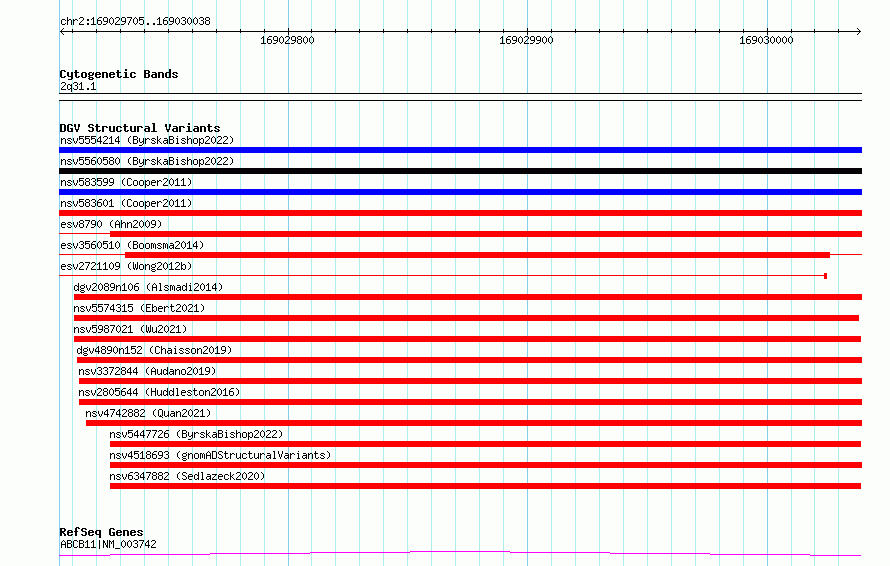The height and width of the screenshot is (566, 890).
Task: Open dgv4890n152 (Chaisson2019) variant
Action: click(x=154, y=350)
